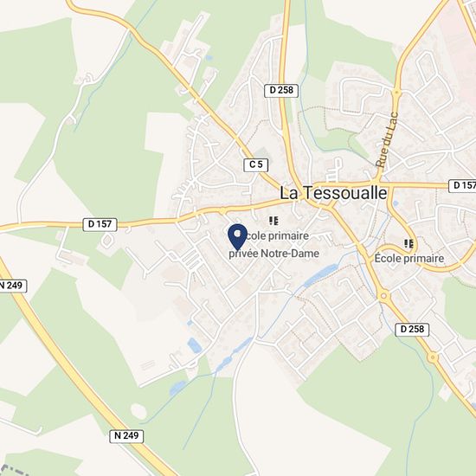This screenshot has width=476, height=476.
Task: Click the small roundabout on D 157 west of town
Action: click(222, 210)
